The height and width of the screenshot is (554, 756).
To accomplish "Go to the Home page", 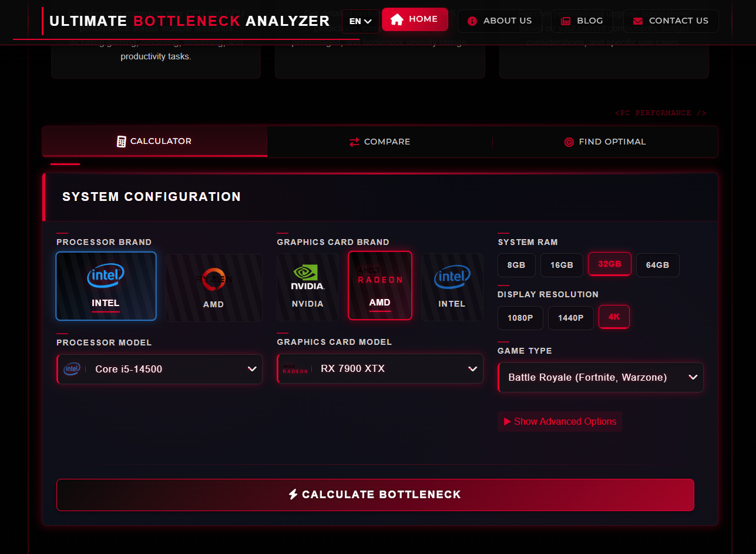I will tap(415, 19).
